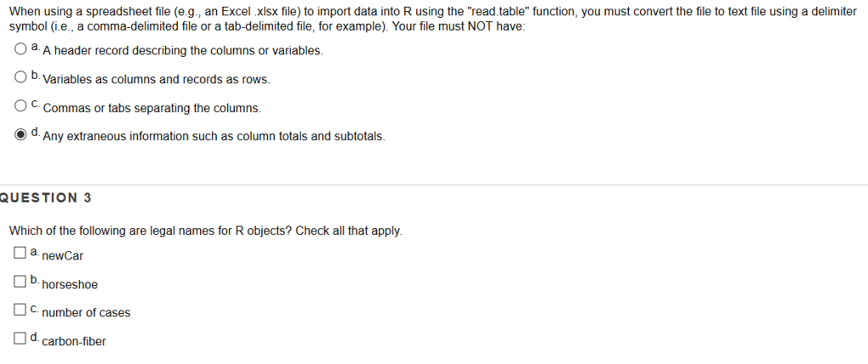868x364 pixels.
Task: Click the divider line above Question 3
Action: pyautogui.click(x=434, y=184)
